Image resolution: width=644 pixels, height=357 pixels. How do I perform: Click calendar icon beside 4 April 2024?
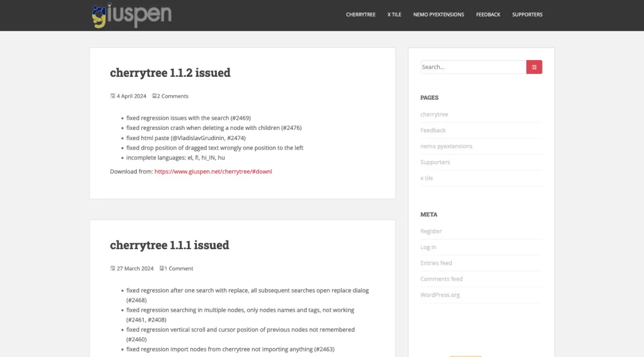pyautogui.click(x=113, y=96)
